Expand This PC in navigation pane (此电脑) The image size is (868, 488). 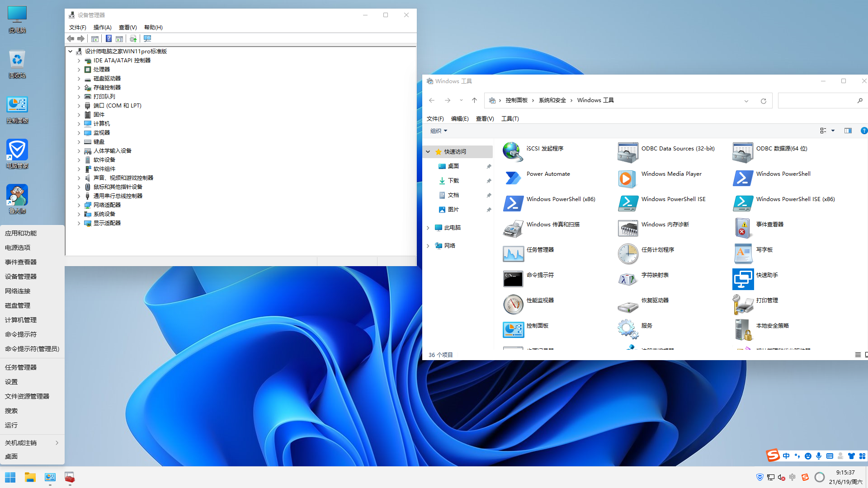[428, 228]
